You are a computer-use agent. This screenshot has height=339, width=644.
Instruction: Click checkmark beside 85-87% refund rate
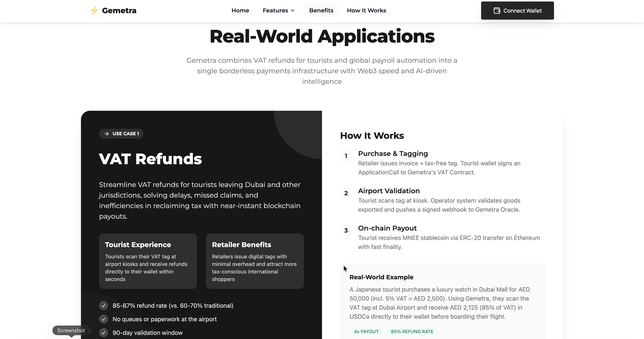point(104,305)
